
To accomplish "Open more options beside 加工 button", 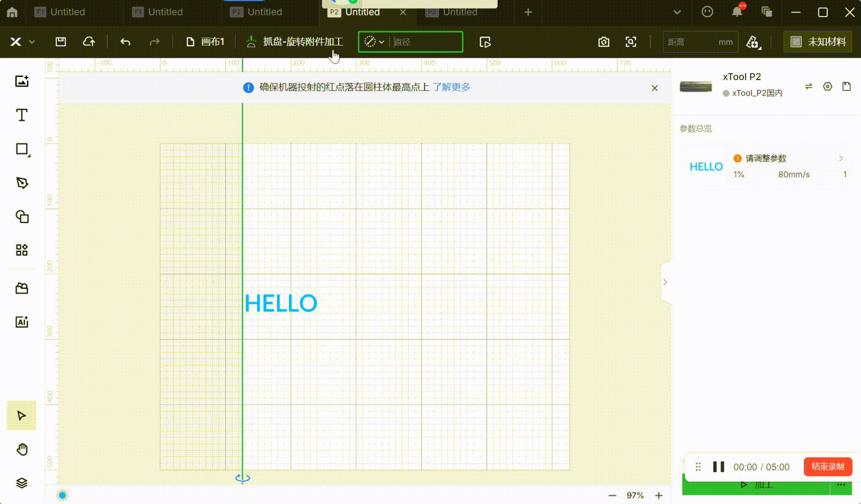I will pyautogui.click(x=841, y=485).
